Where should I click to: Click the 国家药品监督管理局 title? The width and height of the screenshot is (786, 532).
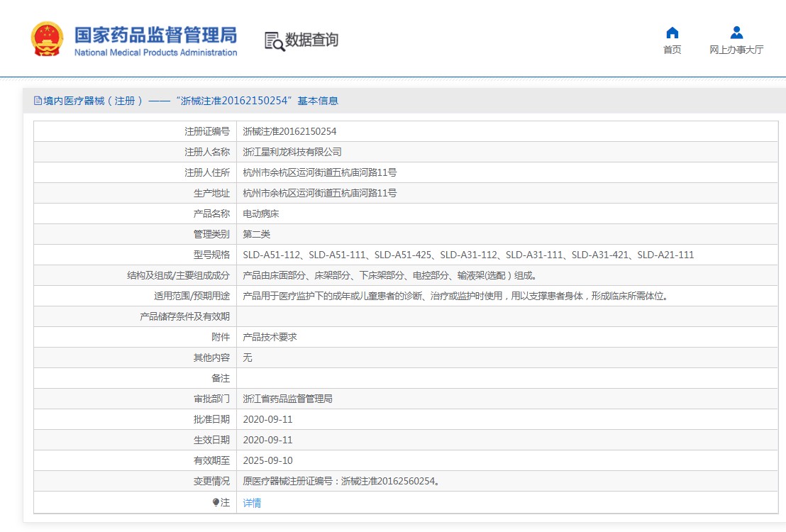(155, 35)
